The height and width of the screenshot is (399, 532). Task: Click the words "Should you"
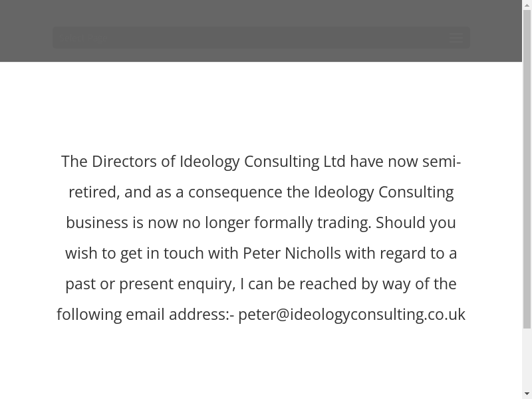point(416,223)
